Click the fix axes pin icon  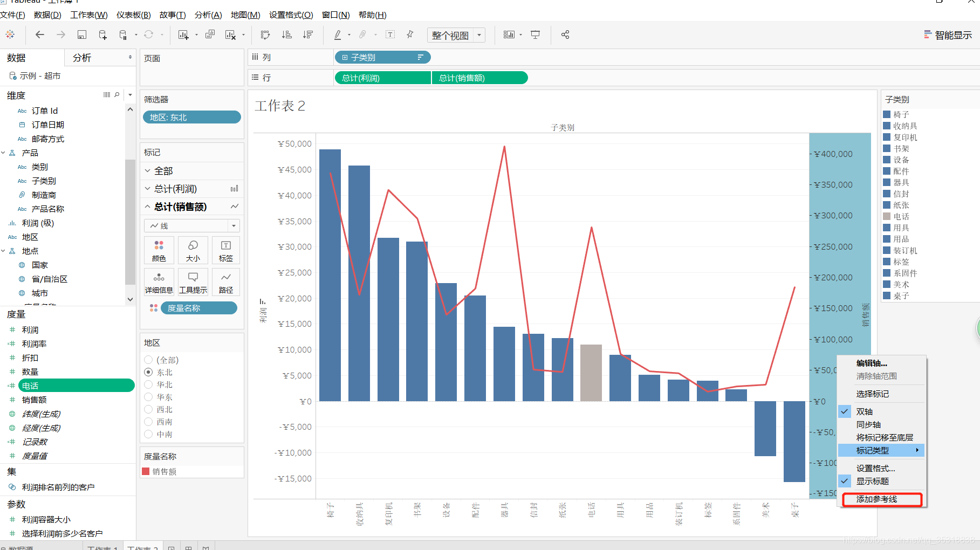click(410, 35)
